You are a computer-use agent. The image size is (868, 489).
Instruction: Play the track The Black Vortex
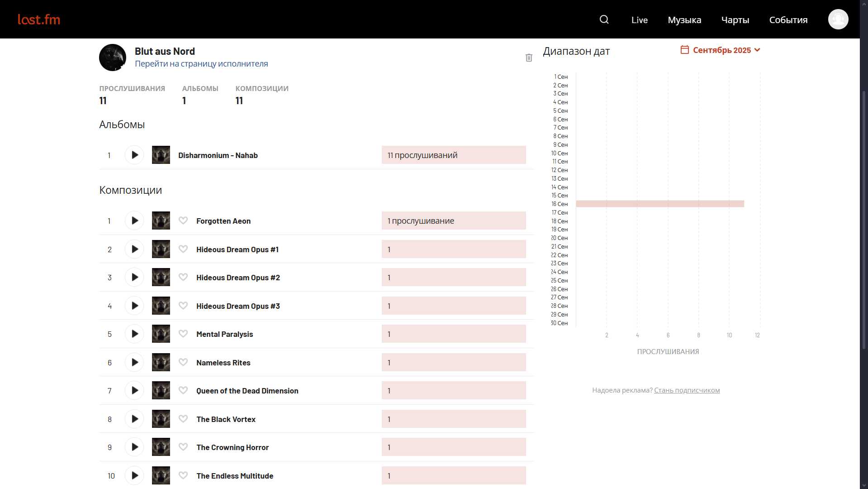point(134,419)
